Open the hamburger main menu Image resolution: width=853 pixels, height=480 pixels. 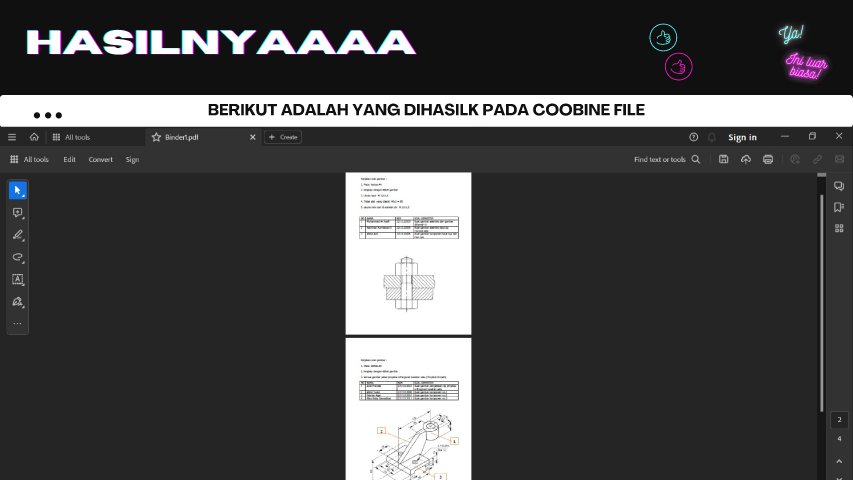click(12, 137)
